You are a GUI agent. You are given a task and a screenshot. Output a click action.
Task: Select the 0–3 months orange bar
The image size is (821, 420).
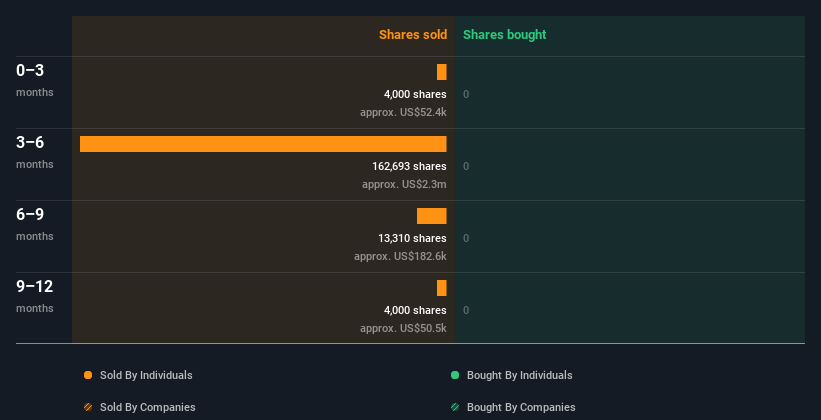441,72
